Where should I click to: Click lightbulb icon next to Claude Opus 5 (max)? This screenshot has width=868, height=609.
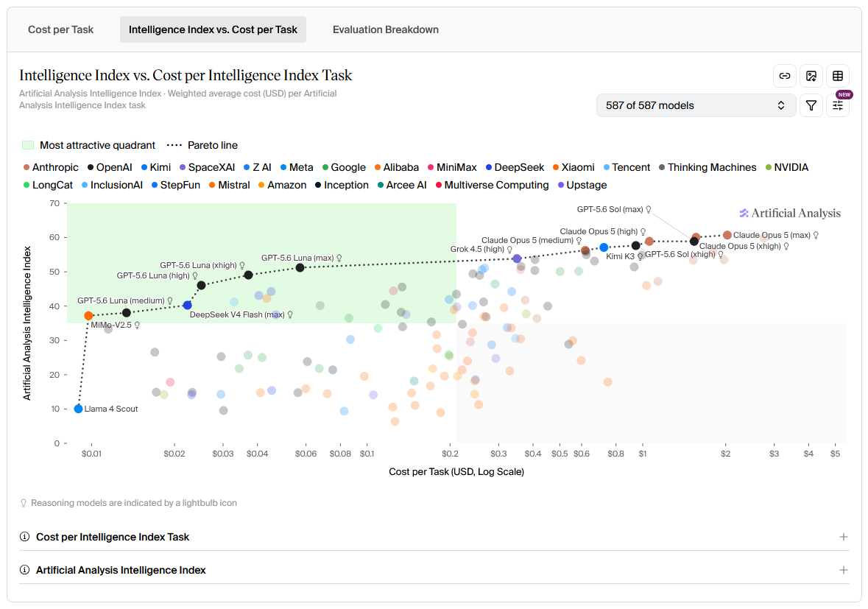[816, 236]
